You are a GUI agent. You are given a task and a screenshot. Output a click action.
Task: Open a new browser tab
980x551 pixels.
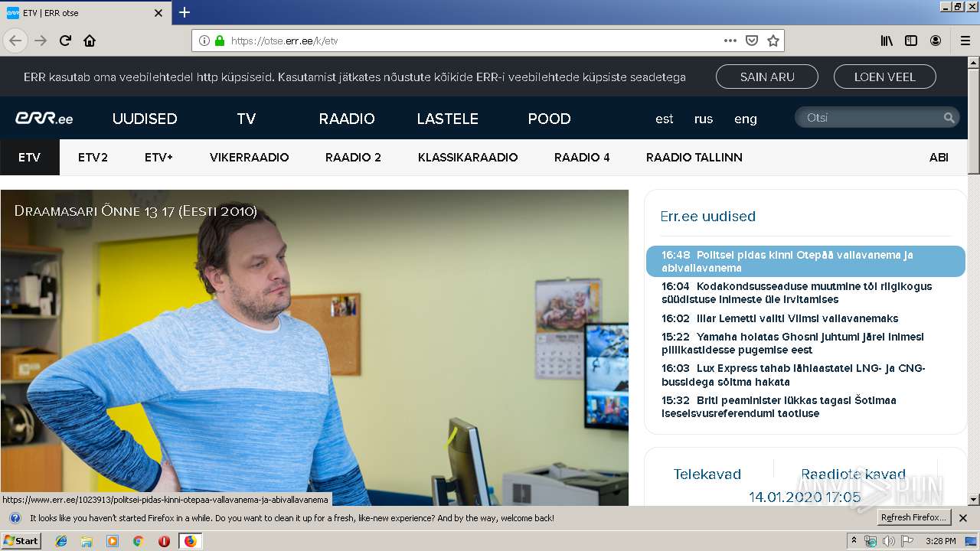coord(185,12)
